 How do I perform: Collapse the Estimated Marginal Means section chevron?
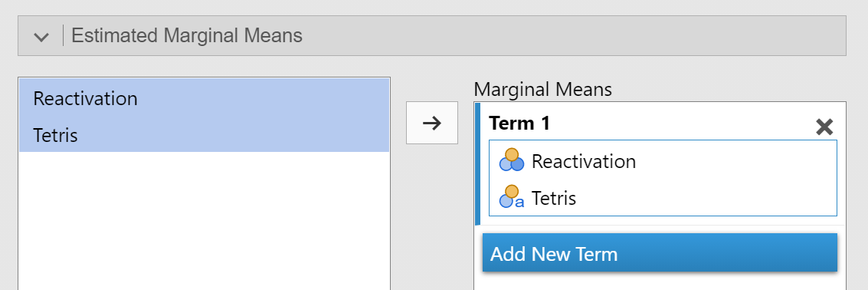[x=41, y=37]
